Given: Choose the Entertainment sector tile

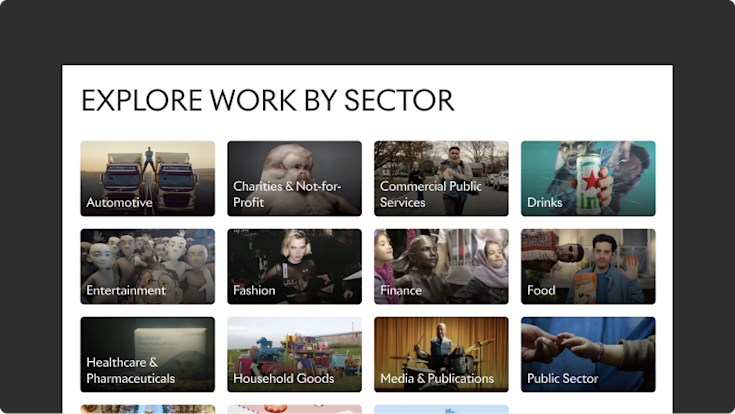Looking at the screenshot, I should click(x=148, y=266).
